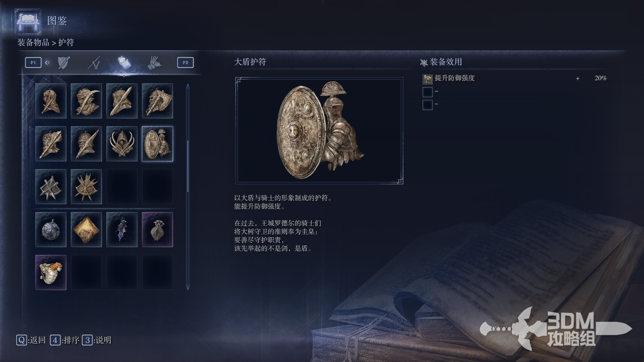Pick the blue-gray round stone talisman
644x362 pixels.
click(51, 230)
